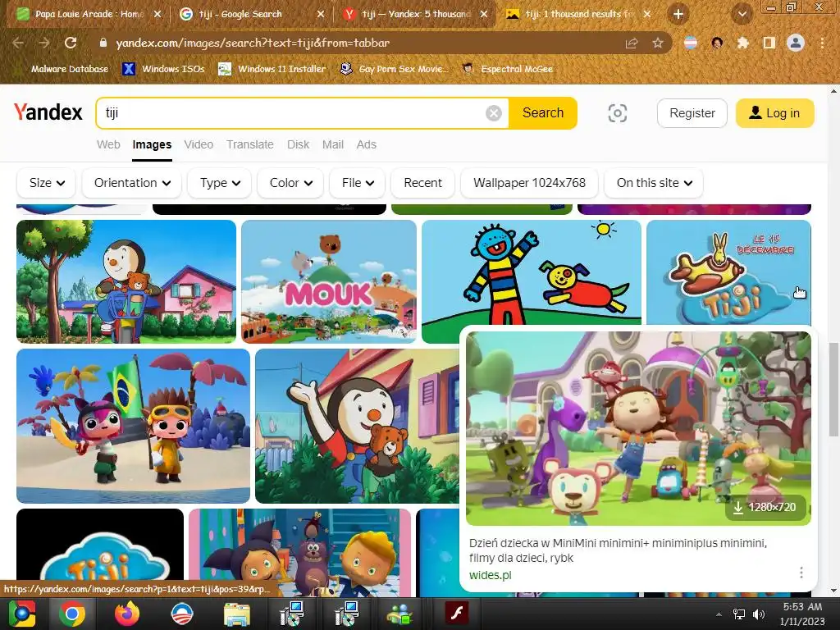This screenshot has height=630, width=840.
Task: Click the clock showing 5:53 AM
Action: tap(802, 607)
